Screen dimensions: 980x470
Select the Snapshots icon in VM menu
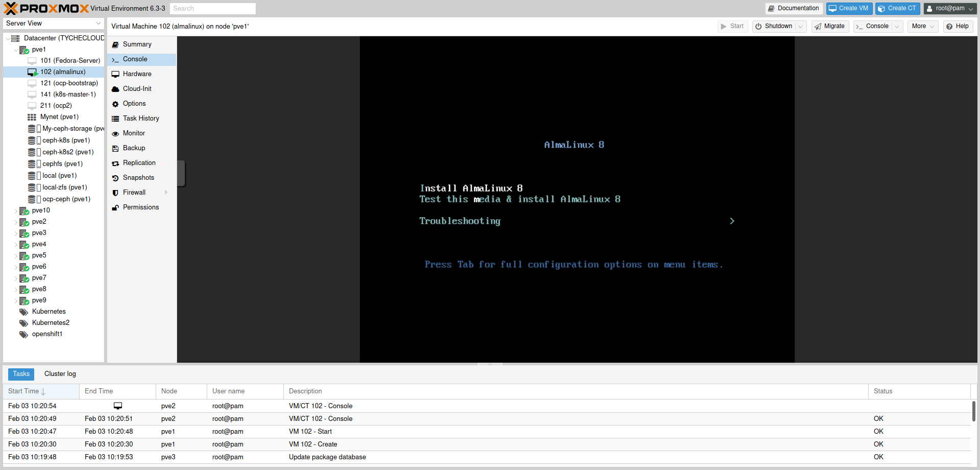coord(115,178)
